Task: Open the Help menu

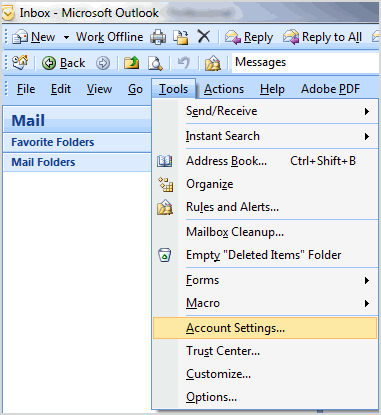Action: 272,89
